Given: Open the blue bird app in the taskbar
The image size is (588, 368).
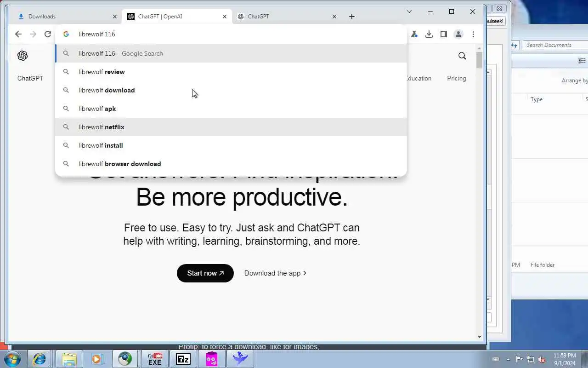Looking at the screenshot, I should click(x=240, y=359).
